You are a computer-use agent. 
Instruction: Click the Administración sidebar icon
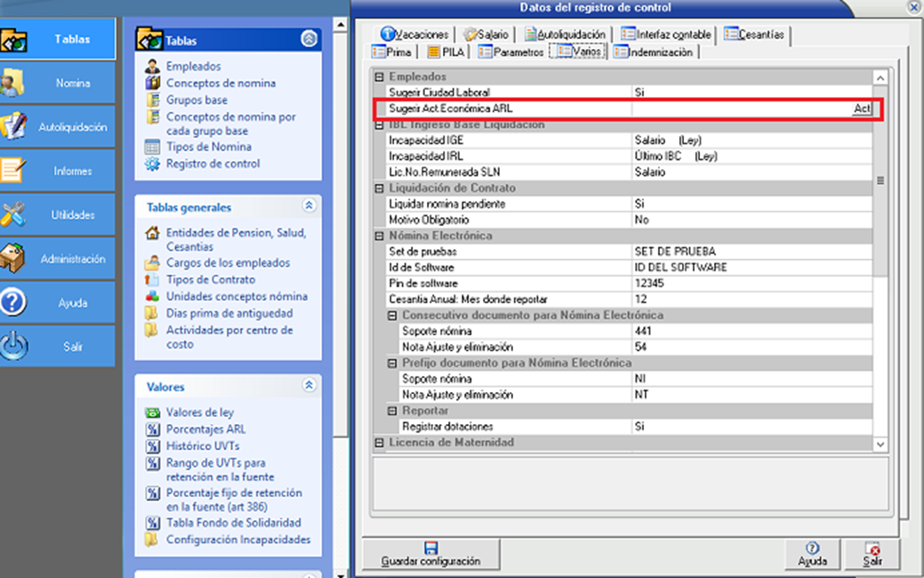(13, 259)
